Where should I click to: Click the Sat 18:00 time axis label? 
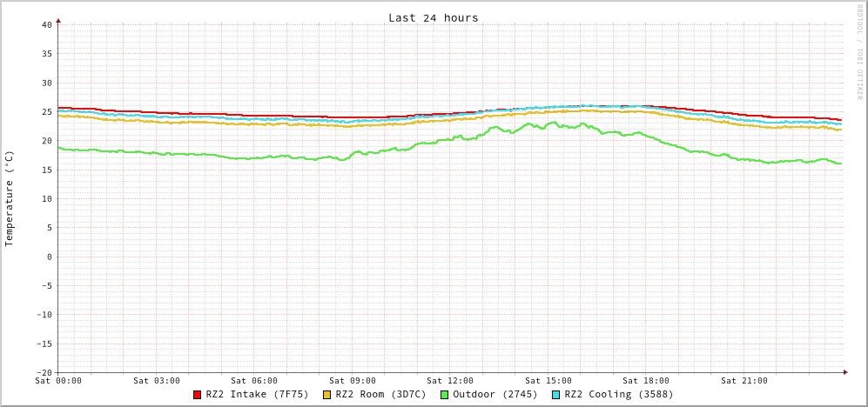point(646,381)
